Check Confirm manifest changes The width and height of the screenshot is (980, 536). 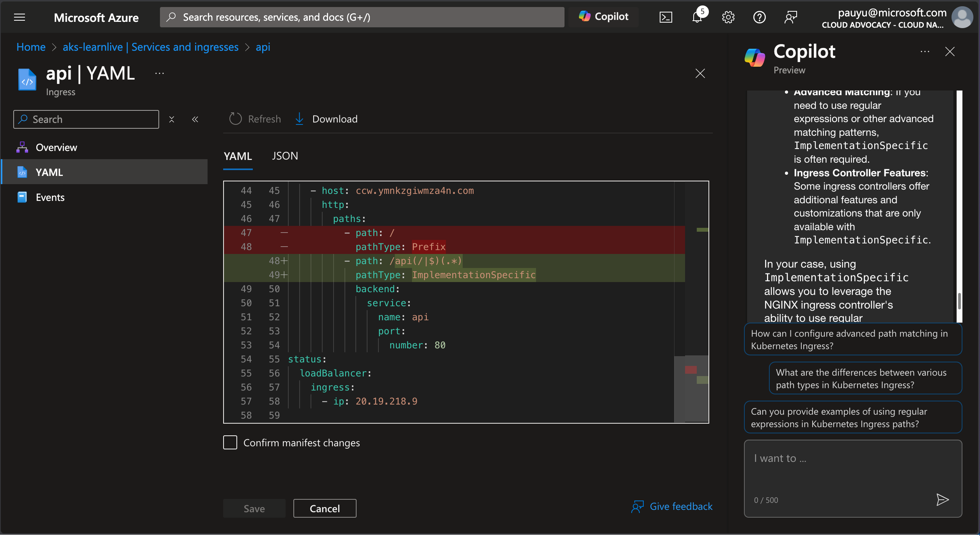click(230, 443)
